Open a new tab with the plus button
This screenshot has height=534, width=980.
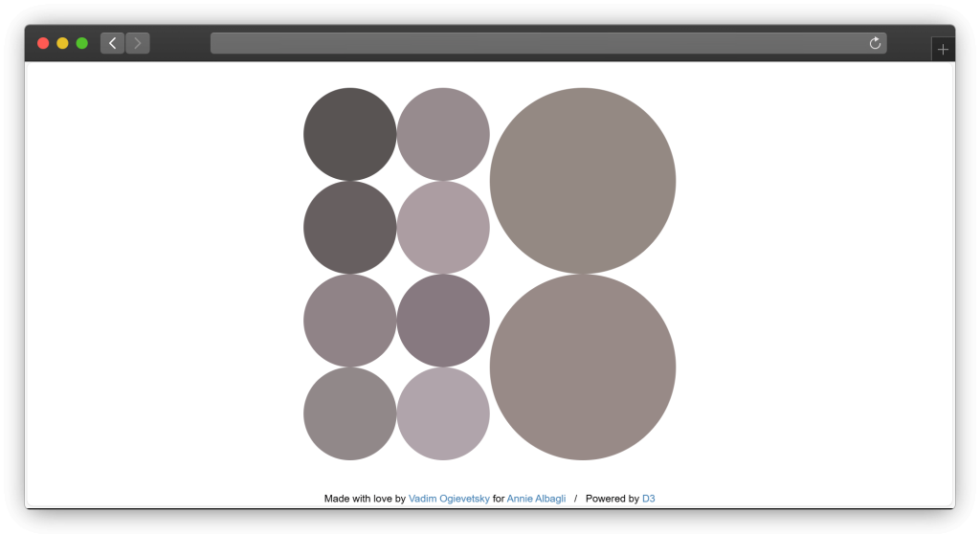coord(943,50)
